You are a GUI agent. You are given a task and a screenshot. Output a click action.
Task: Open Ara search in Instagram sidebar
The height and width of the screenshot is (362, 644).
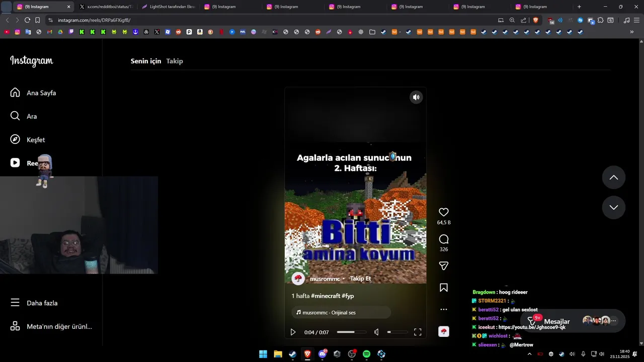coord(24,116)
